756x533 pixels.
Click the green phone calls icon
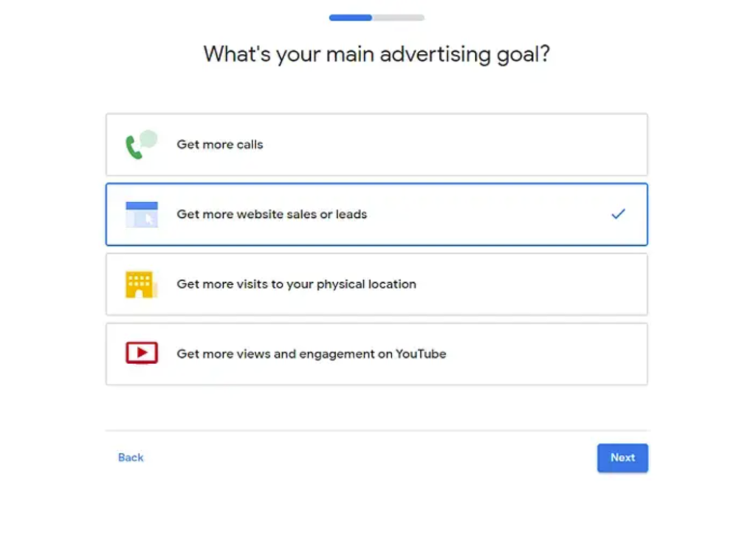tap(141, 144)
